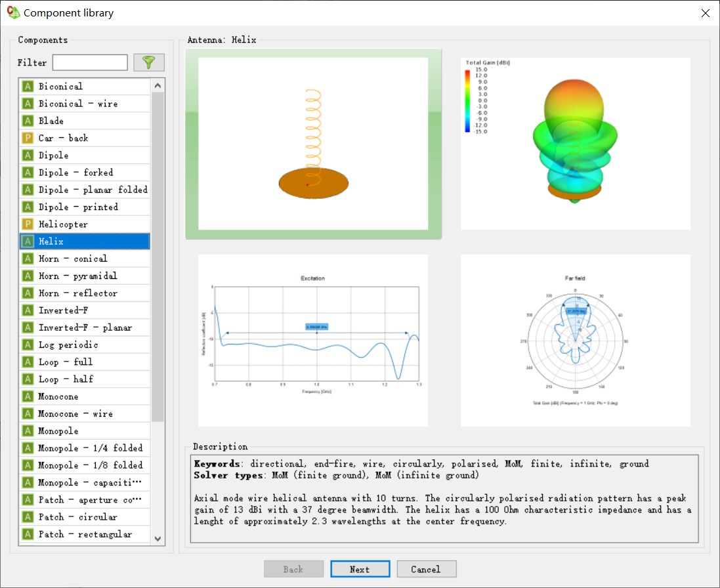The image size is (720, 588).
Task: Click the antenna icon beside Horn - pyramidal
Action: click(28, 276)
